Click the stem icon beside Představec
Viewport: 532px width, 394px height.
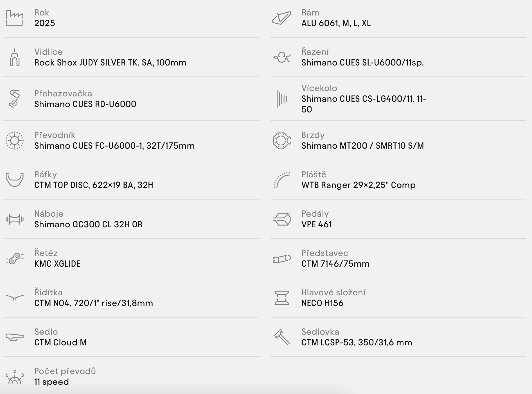click(x=281, y=259)
